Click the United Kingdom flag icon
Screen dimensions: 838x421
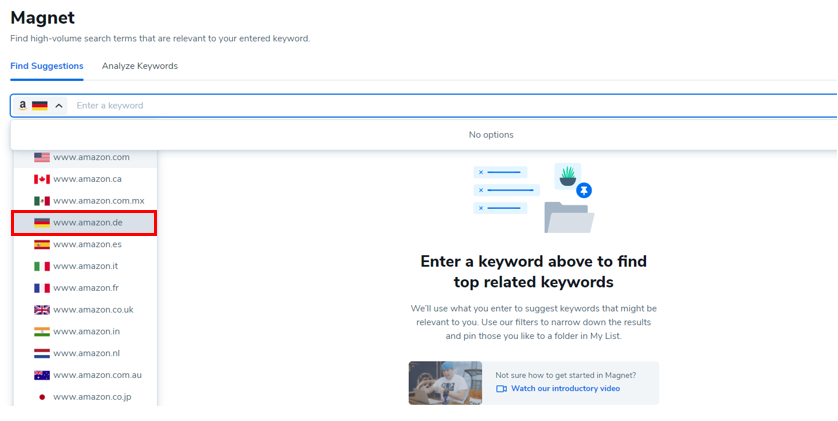click(42, 310)
